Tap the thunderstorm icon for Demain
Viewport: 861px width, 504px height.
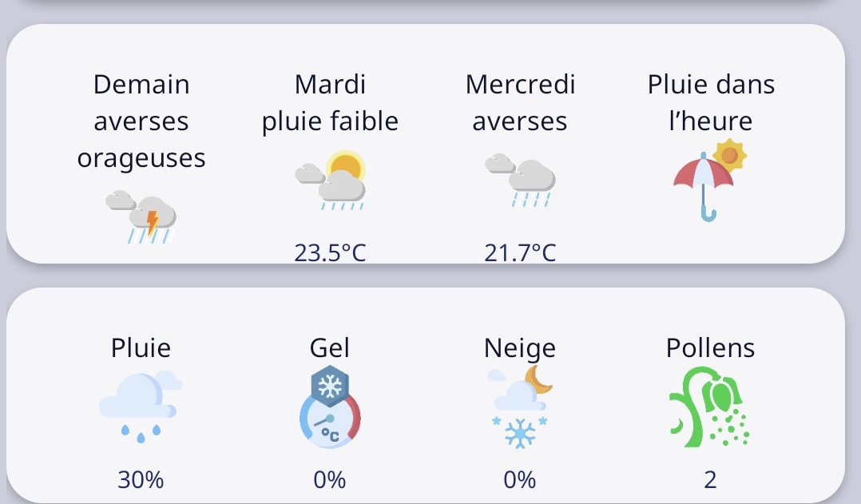(x=141, y=217)
